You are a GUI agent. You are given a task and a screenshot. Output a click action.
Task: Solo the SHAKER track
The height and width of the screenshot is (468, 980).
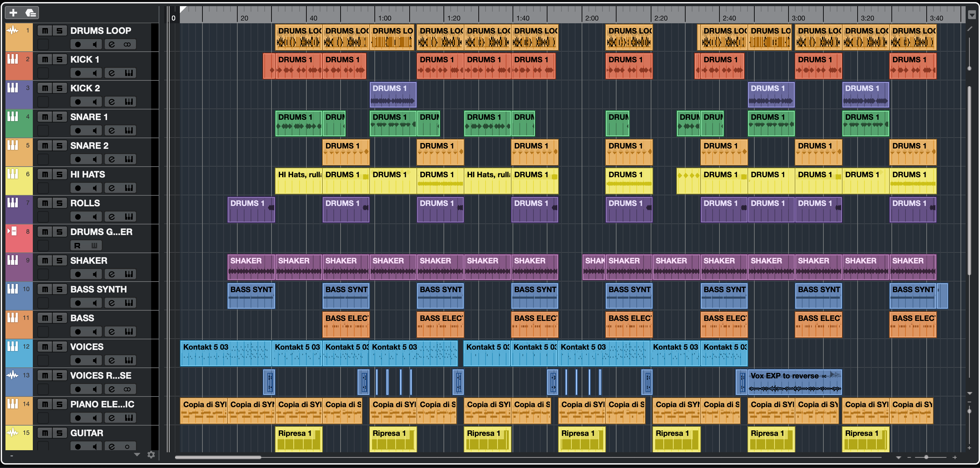59,261
